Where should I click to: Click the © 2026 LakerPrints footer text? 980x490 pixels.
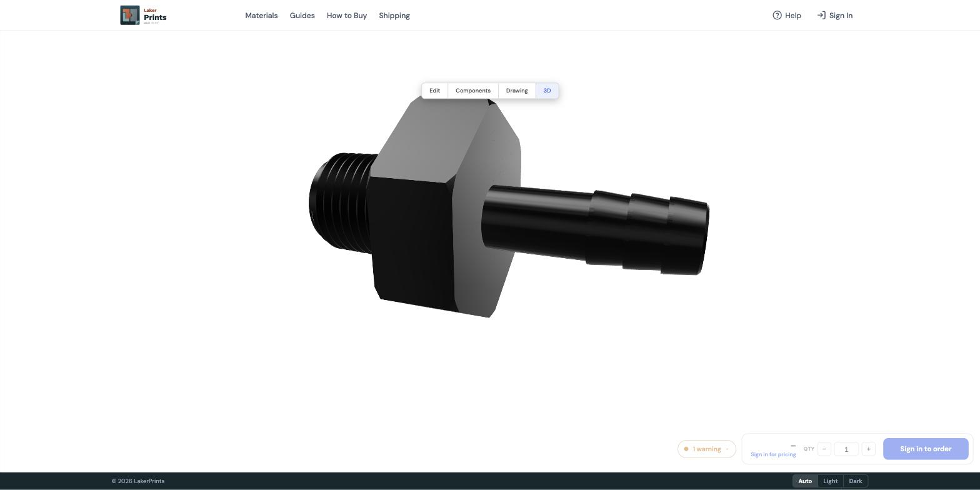click(x=138, y=481)
